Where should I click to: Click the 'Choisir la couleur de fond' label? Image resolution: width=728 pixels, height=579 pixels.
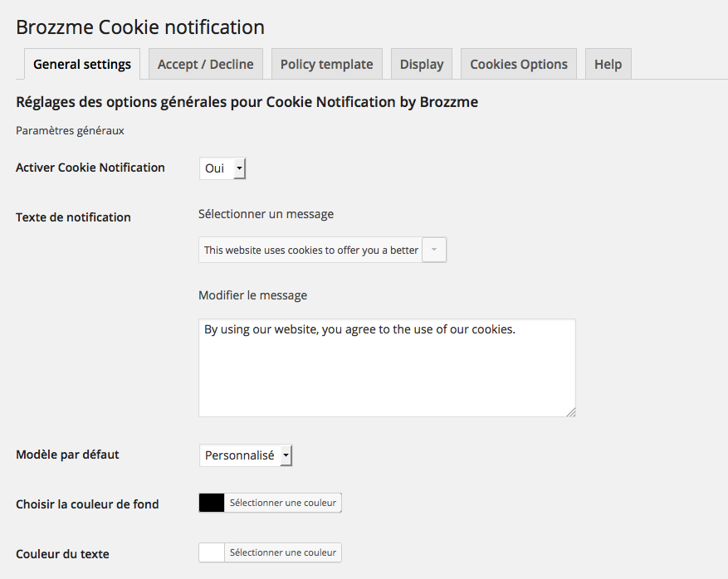coord(87,504)
